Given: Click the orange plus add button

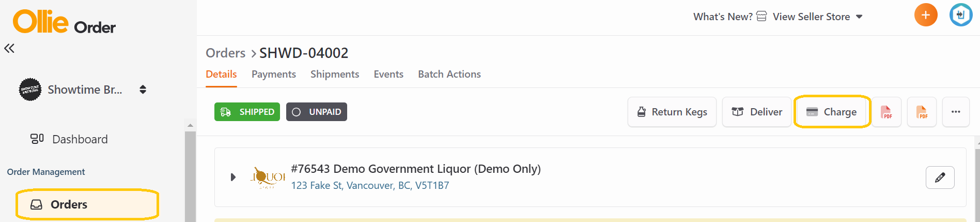Looking at the screenshot, I should tap(925, 15).
